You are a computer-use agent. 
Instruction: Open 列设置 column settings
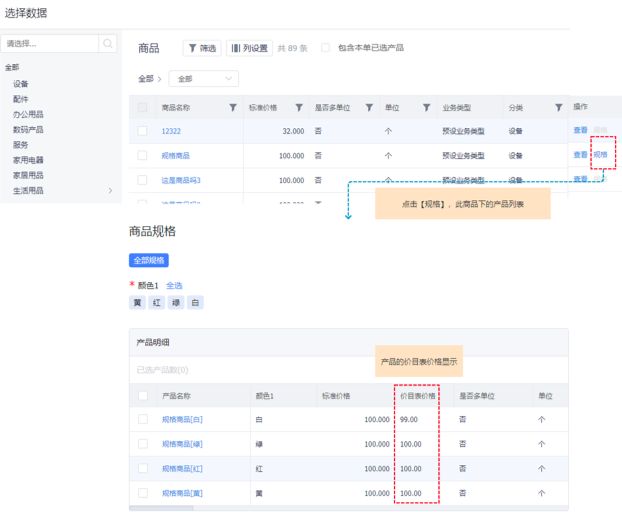click(x=248, y=48)
